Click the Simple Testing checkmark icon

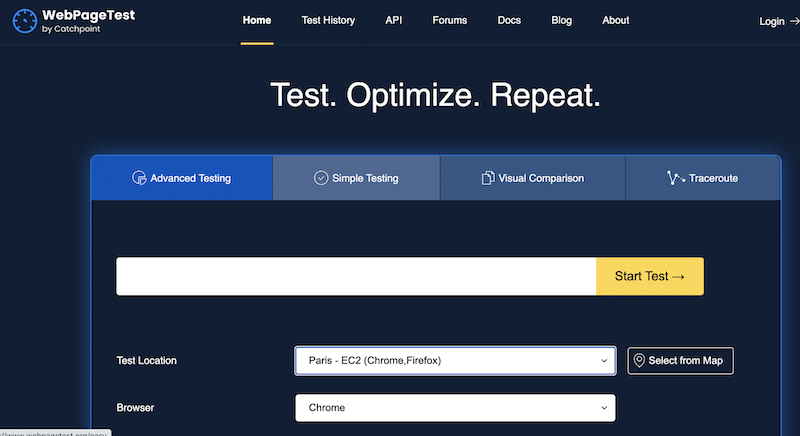coord(321,178)
